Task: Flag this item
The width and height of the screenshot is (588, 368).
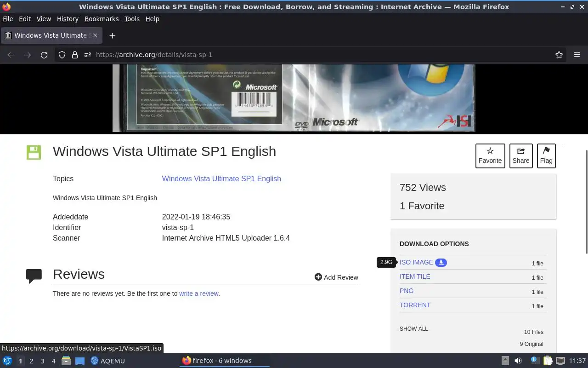Action: click(x=546, y=155)
